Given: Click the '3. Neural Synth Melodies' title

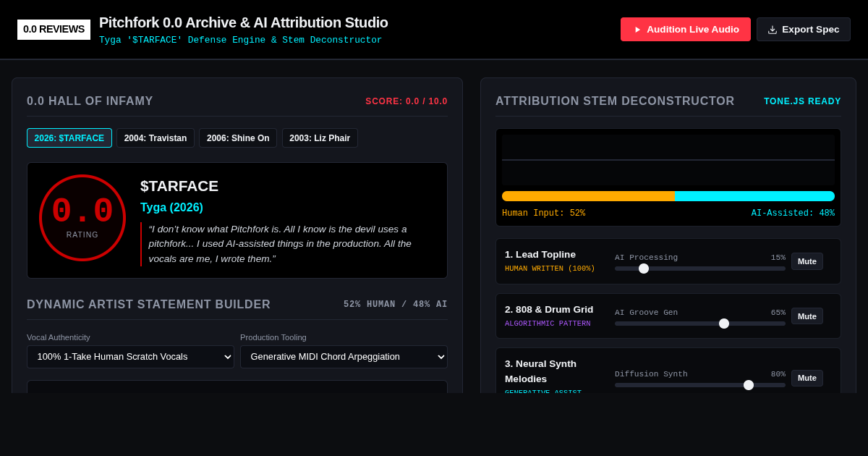Looking at the screenshot, I should coord(540,371).
